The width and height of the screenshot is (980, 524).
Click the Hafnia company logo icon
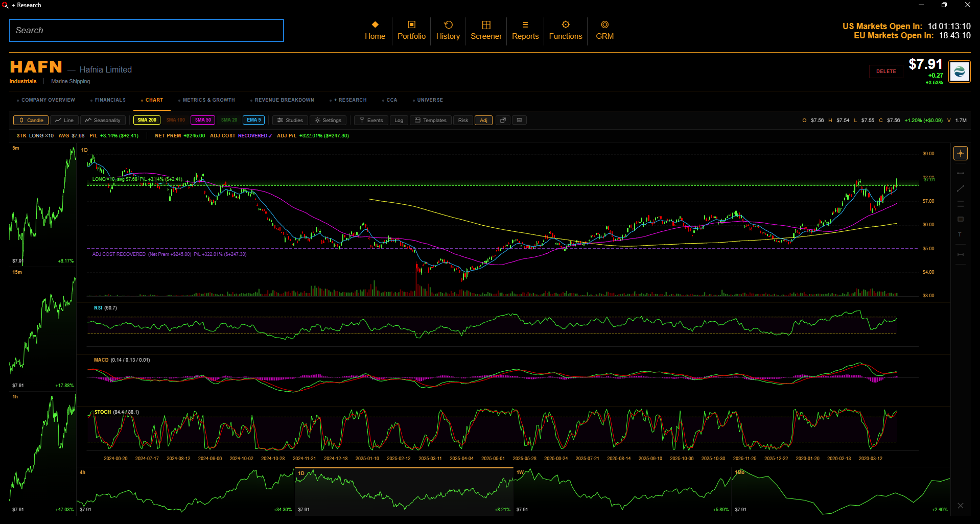[x=960, y=72]
